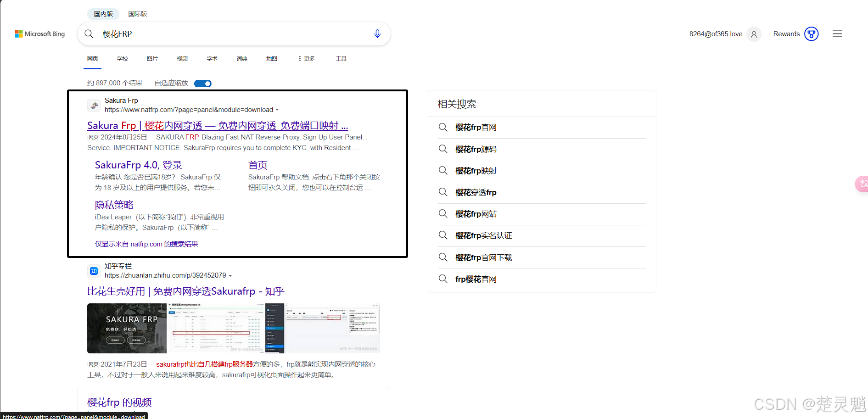
Task: Open the 工具 search tools option
Action: 341,59
